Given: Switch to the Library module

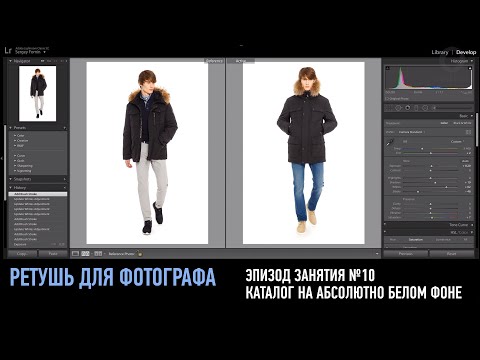Looking at the screenshot, I should click(x=440, y=52).
